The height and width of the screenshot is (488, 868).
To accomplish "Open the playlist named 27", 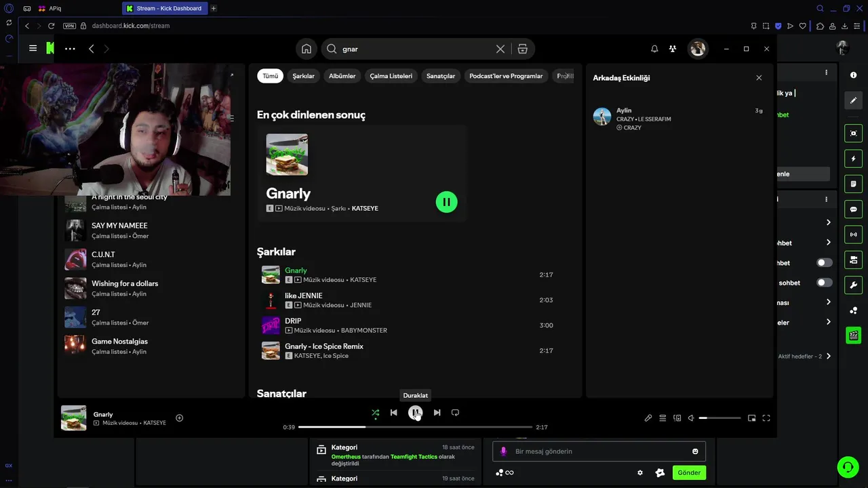I will tap(151, 317).
